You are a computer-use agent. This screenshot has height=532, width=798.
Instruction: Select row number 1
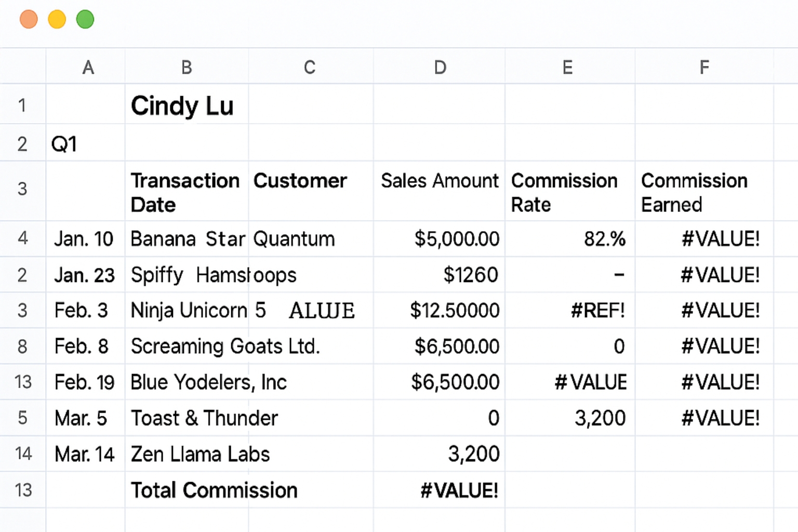point(22,105)
